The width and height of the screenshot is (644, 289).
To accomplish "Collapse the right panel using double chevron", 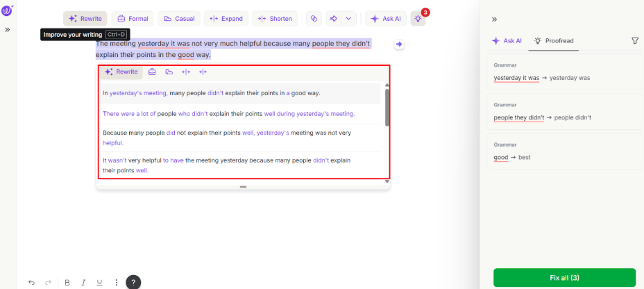I will click(494, 19).
